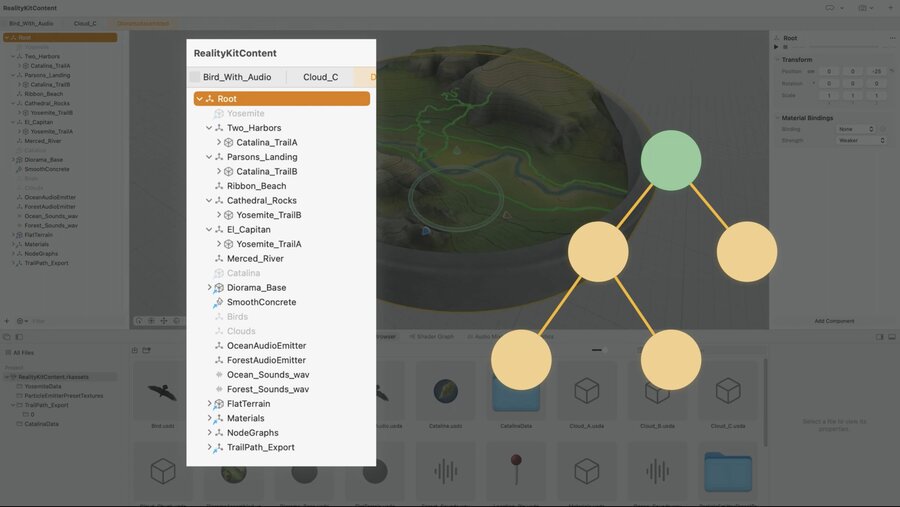Toggle the left sidebar panel icon above All Files
Image resolution: width=900 pixels, height=507 pixels.
(x=19, y=337)
